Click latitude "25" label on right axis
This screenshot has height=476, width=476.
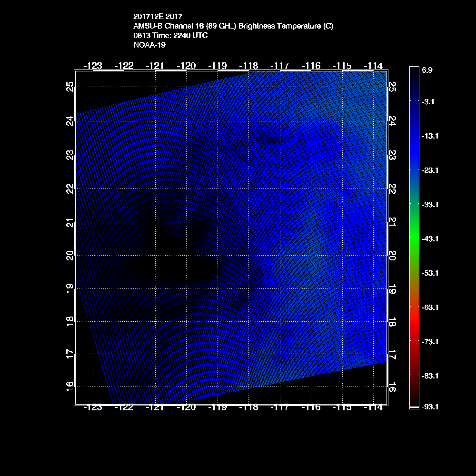[392, 87]
